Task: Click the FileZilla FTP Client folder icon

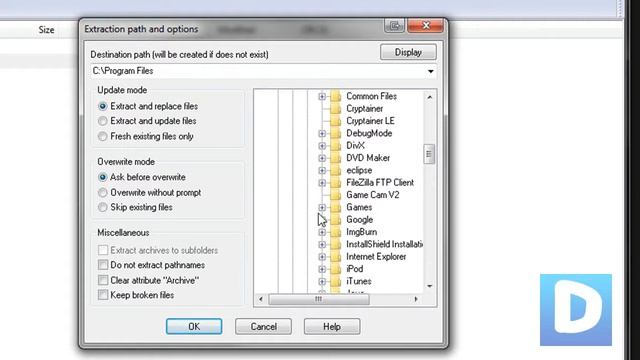Action: pos(336,182)
